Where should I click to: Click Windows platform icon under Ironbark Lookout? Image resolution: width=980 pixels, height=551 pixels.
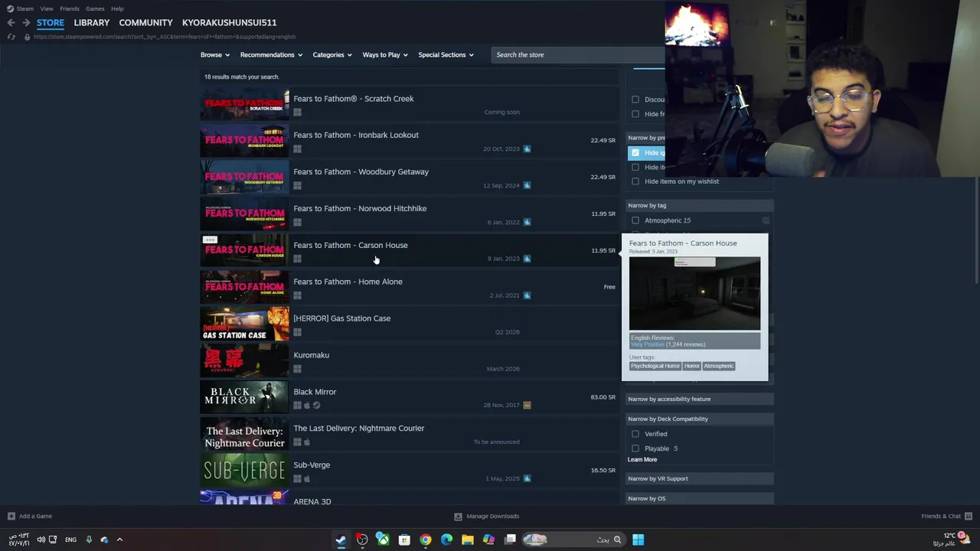tap(297, 149)
